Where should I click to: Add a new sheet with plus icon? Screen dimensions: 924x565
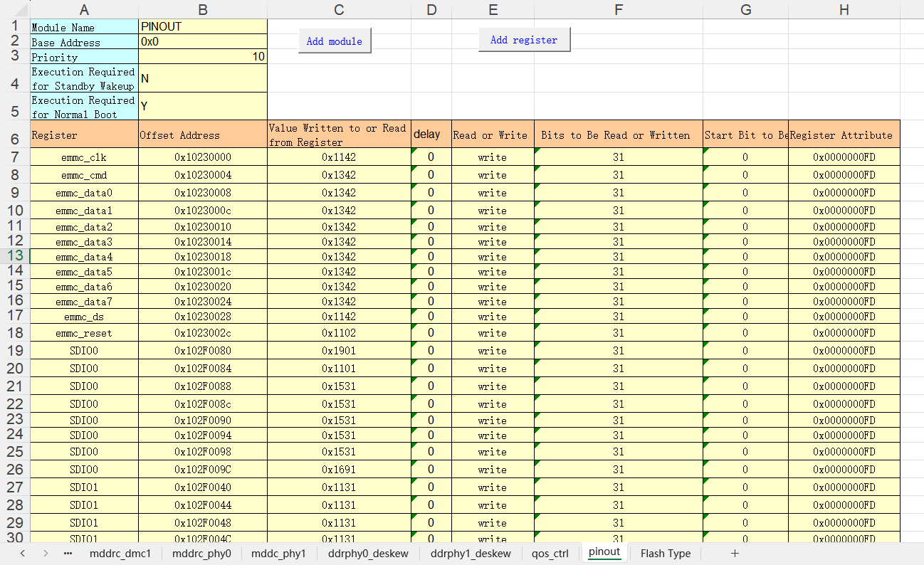click(x=735, y=553)
